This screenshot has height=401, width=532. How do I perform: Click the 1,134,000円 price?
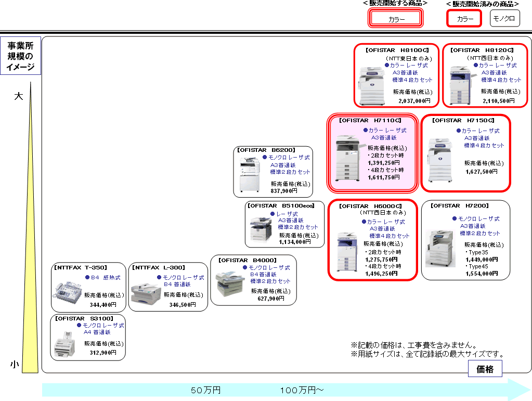295,242
